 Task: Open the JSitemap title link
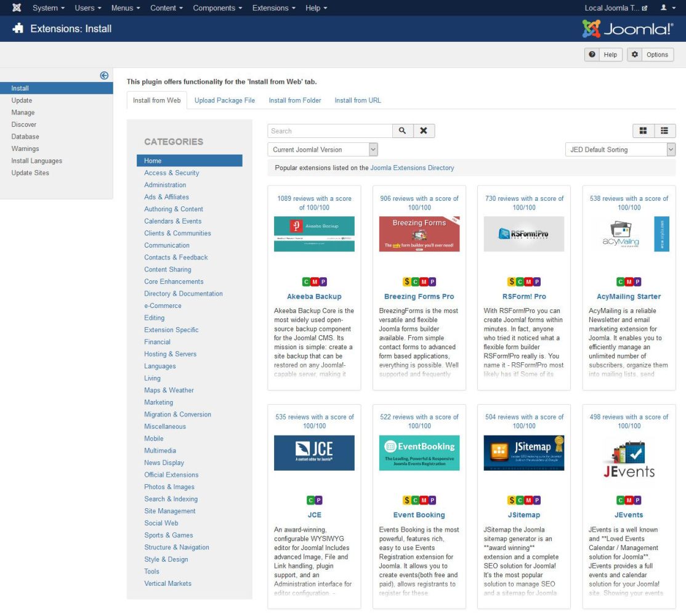(523, 515)
